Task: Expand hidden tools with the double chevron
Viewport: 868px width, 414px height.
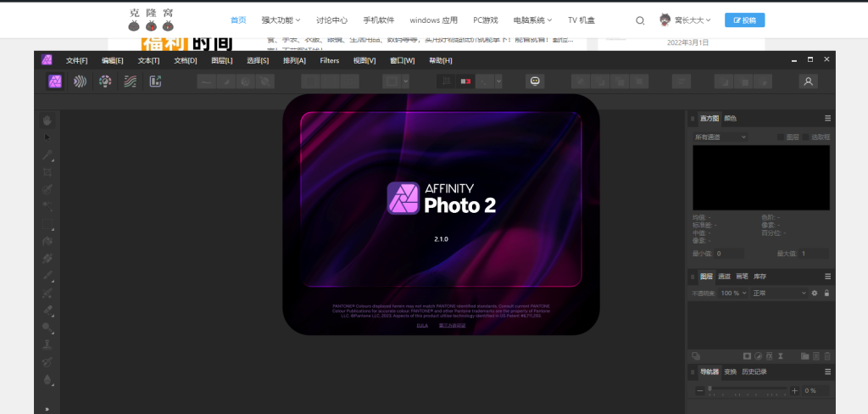Action: (x=47, y=409)
